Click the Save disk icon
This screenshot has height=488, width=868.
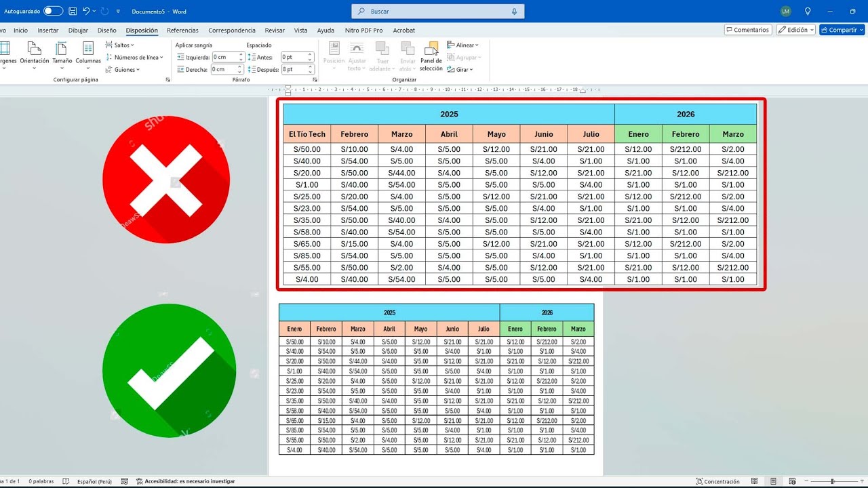pyautogui.click(x=73, y=12)
